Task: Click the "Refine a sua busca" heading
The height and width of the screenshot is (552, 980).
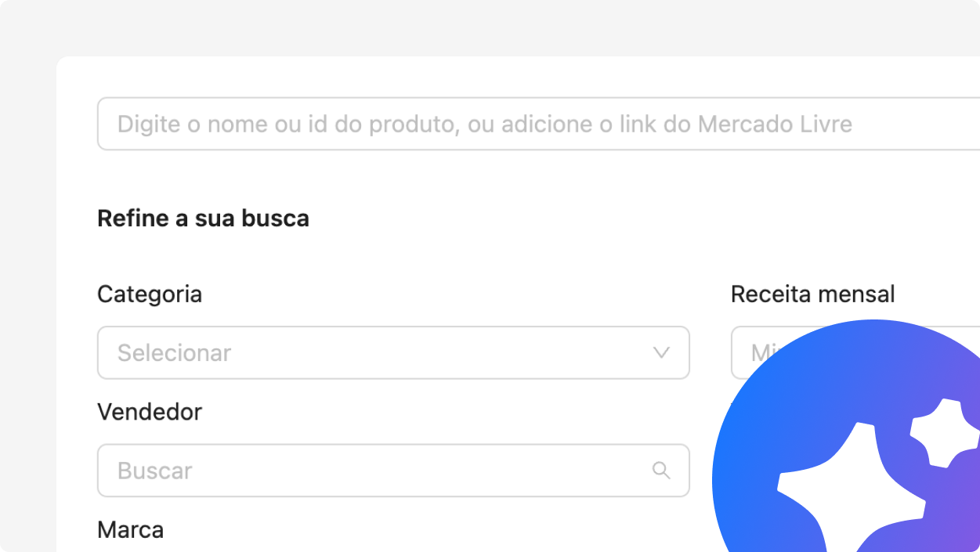Action: [x=203, y=218]
